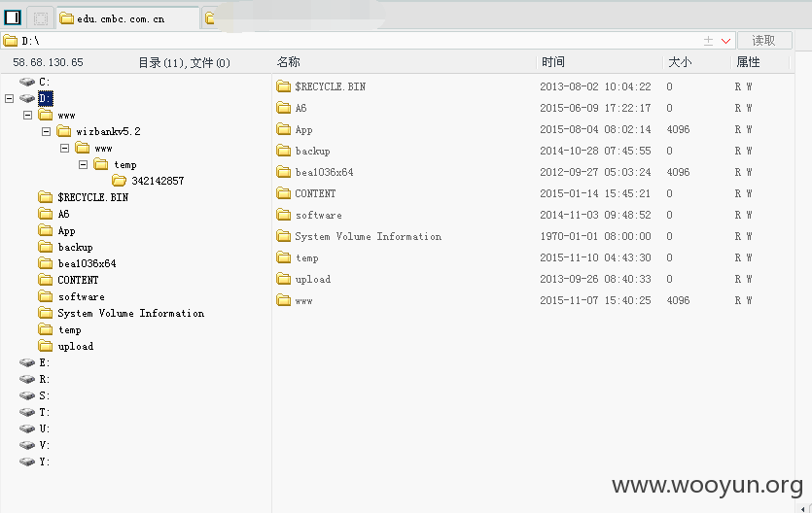Select the V: drive icon

click(x=27, y=445)
